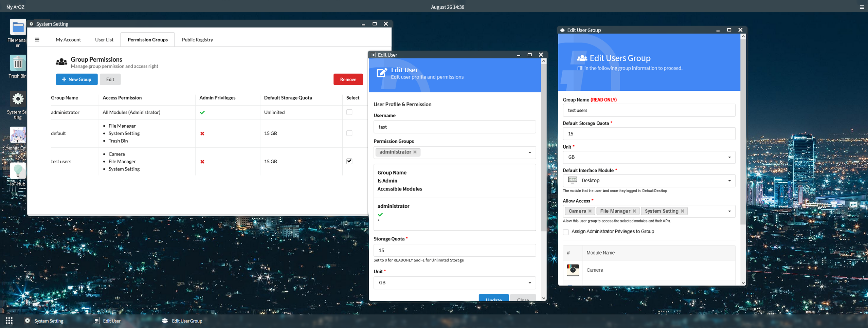Check the administrator group select box
Image resolution: width=868 pixels, height=328 pixels.
[349, 112]
